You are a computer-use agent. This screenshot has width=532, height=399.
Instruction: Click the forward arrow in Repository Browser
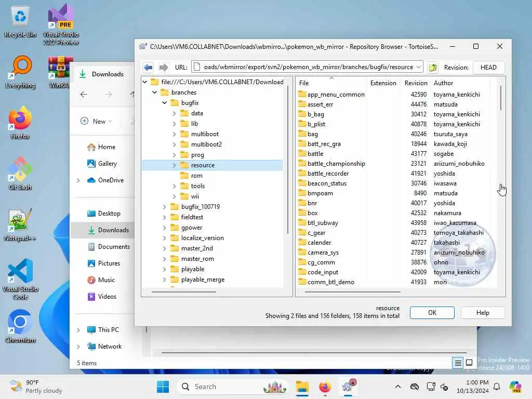[x=164, y=67]
